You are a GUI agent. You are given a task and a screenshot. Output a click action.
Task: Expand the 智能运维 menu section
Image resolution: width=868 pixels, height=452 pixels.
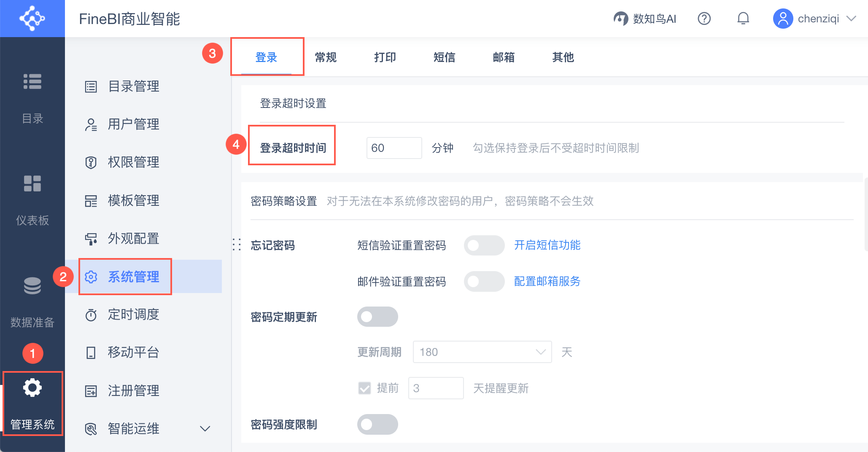pos(205,429)
